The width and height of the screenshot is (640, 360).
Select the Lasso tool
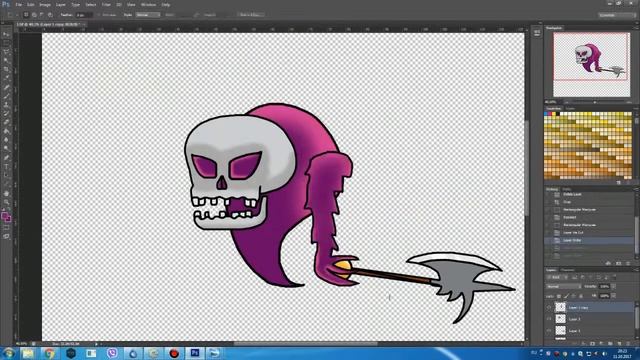6,52
